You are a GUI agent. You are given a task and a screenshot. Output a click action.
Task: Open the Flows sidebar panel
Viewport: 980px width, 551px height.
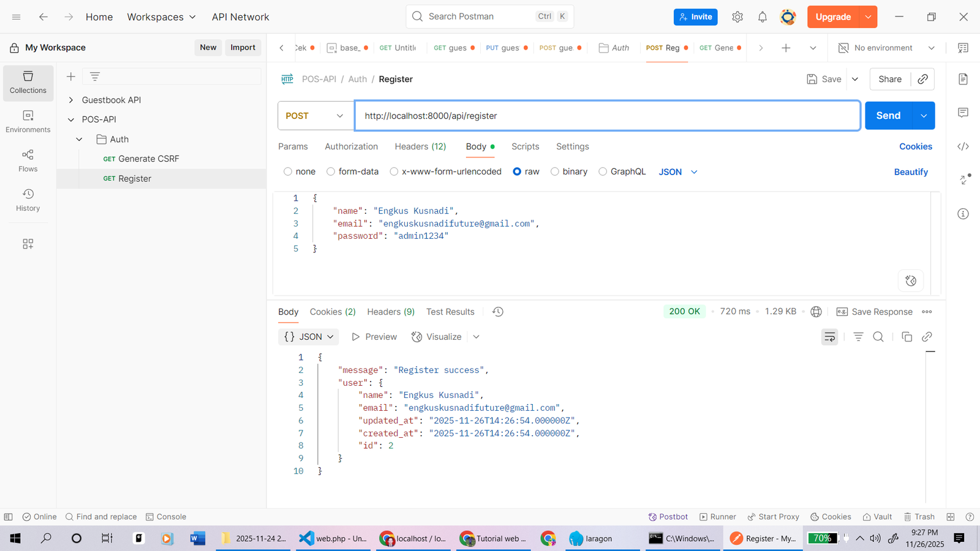28,161
